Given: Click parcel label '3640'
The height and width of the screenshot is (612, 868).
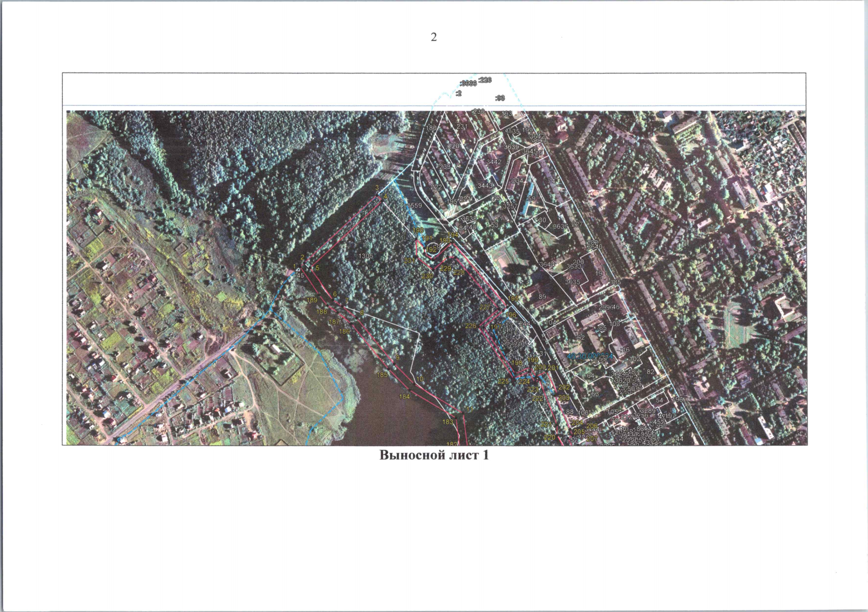Looking at the screenshot, I should coord(594,247).
